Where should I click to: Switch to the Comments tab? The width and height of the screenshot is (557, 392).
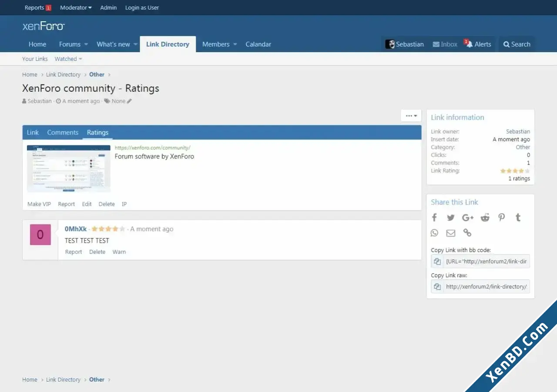(x=63, y=133)
